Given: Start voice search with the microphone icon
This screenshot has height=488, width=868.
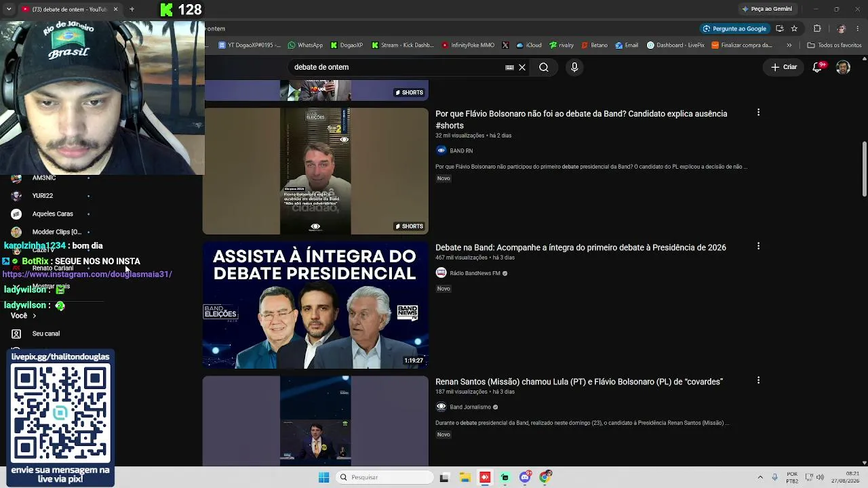Looking at the screenshot, I should pyautogui.click(x=574, y=67).
